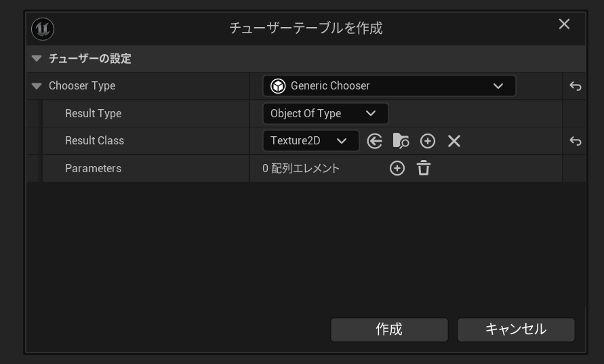Screen dimensions: 604x364
Task: Create a new class for Result Class
Action: 427,141
